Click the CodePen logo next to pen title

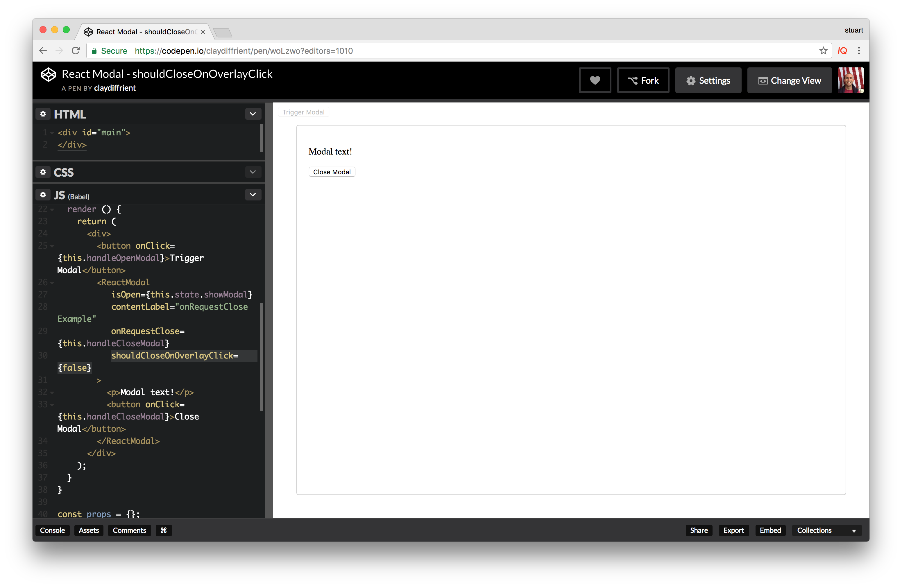(x=48, y=74)
